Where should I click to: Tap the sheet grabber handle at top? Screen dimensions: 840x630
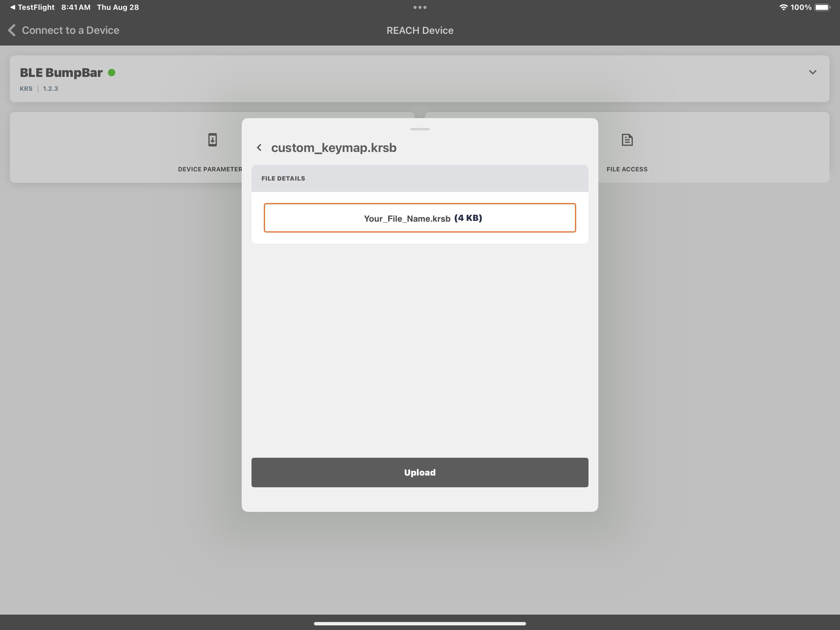pos(420,129)
